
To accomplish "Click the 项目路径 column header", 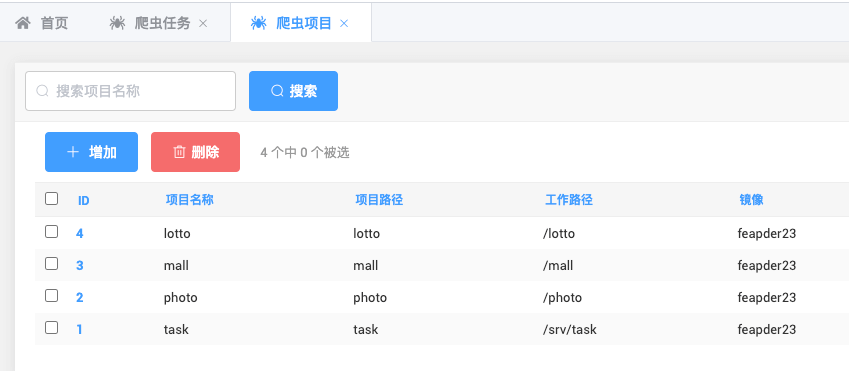I will coord(379,200).
